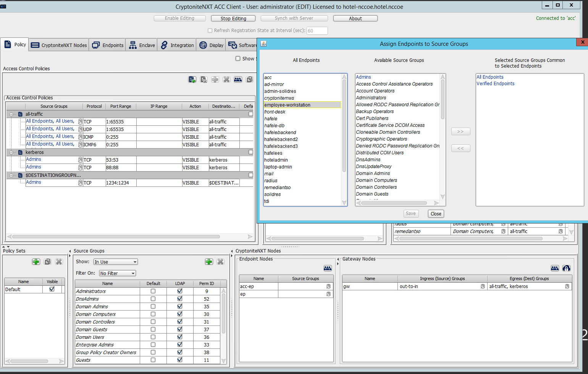Open ingress groups editor for gw out-to-in

(483, 287)
